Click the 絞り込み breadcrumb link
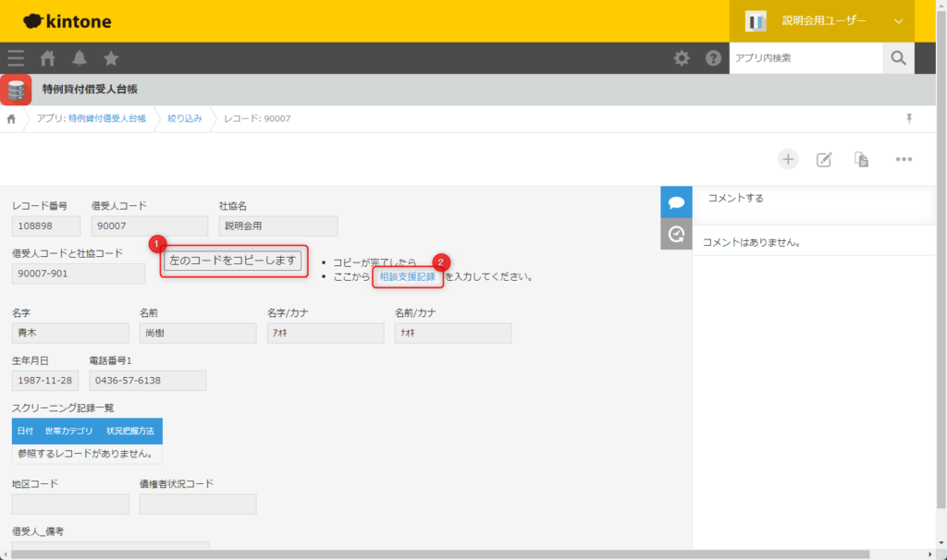Screen dimensions: 947x560 click(x=184, y=118)
